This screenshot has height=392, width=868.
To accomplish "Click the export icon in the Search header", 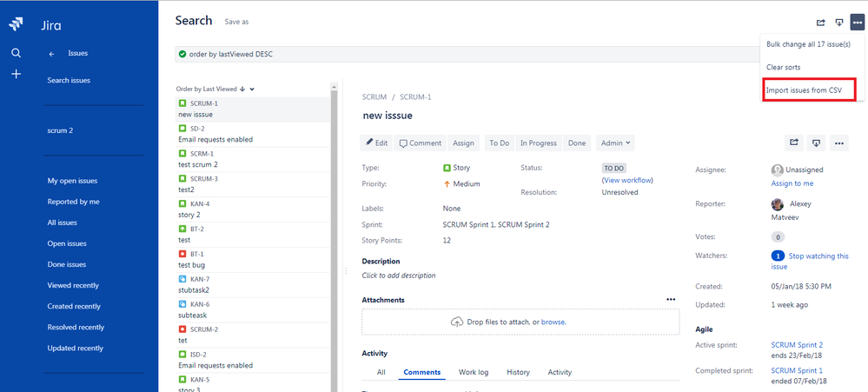I will [x=839, y=23].
